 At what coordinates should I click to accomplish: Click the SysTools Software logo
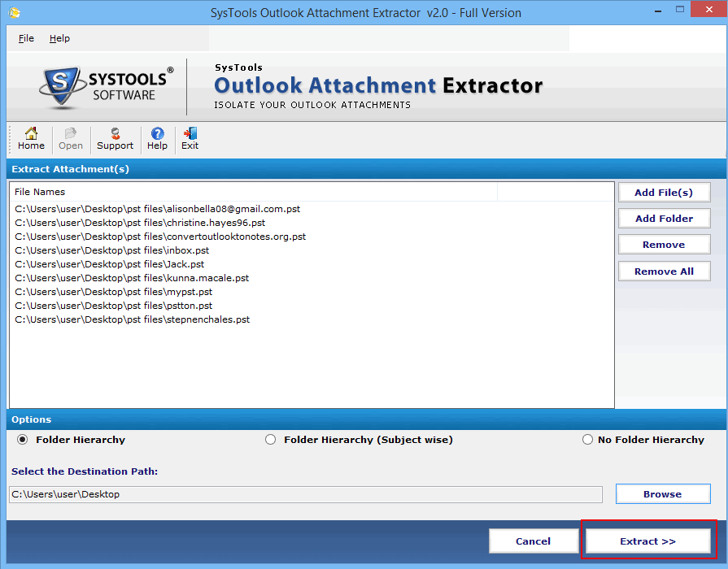[x=107, y=87]
